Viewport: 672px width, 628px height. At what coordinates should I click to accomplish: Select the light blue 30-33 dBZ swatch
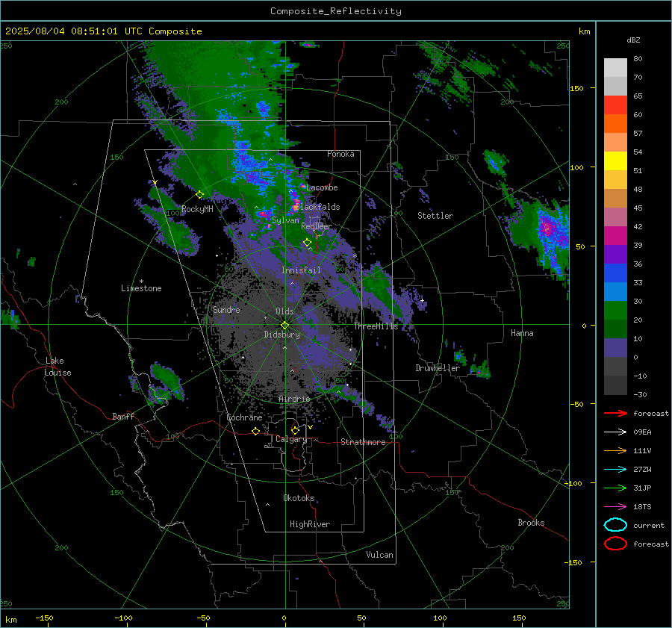pyautogui.click(x=615, y=292)
